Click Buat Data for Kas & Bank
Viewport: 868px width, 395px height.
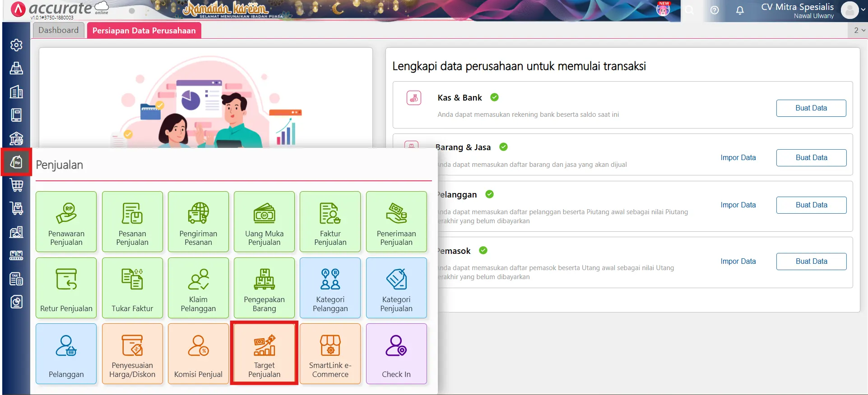pyautogui.click(x=811, y=108)
